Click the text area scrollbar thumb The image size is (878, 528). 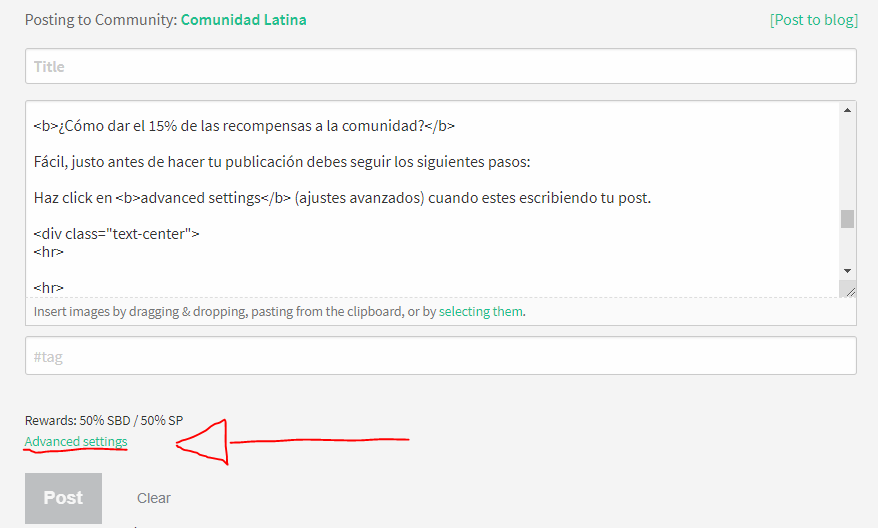coord(847,219)
